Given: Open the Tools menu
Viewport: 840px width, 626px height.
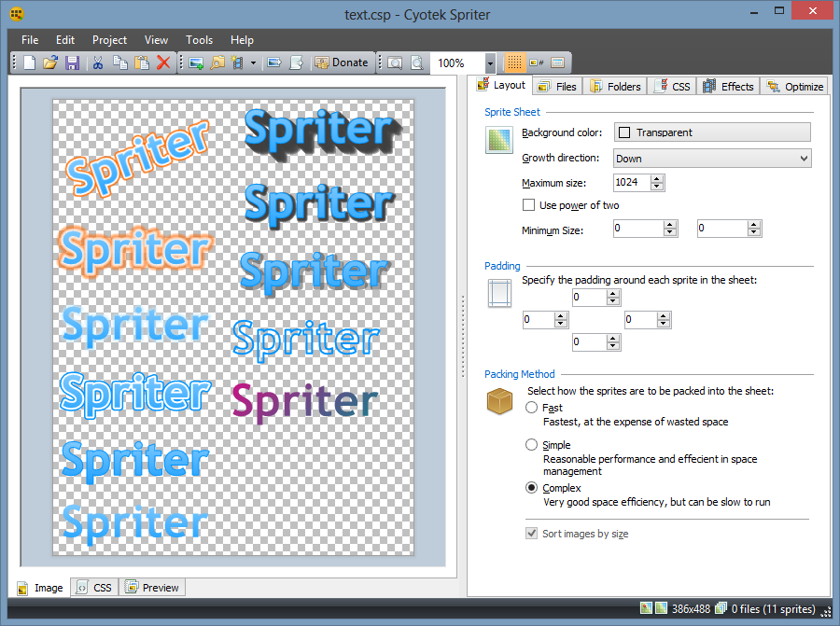Looking at the screenshot, I should [200, 40].
